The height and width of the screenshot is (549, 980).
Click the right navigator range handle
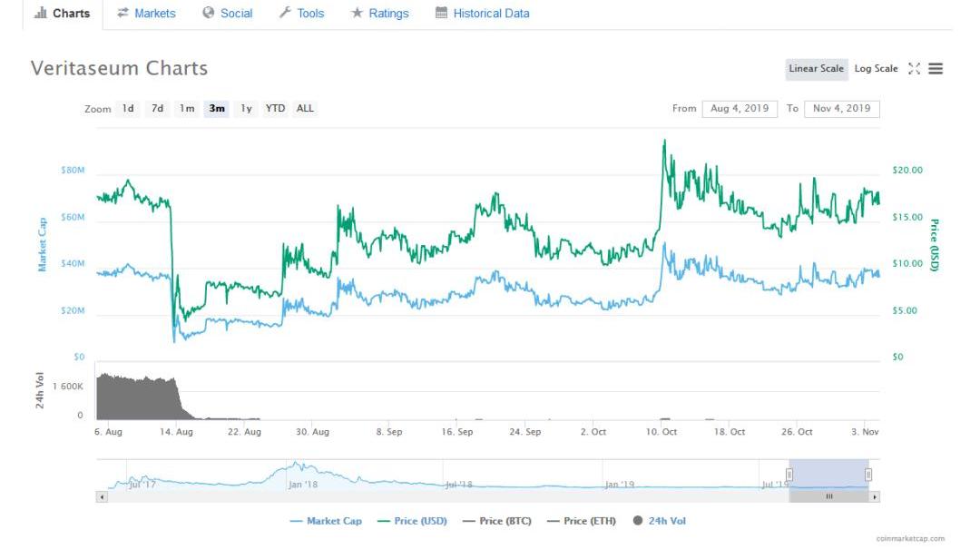point(868,475)
